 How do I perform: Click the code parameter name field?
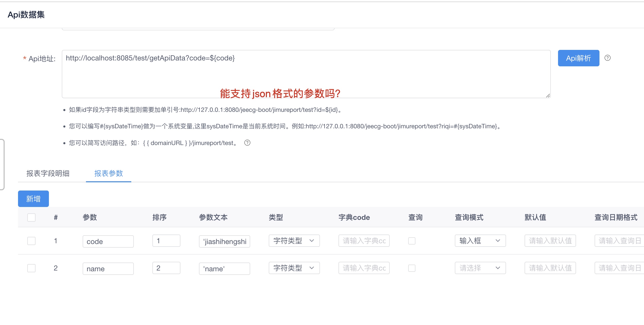108,241
